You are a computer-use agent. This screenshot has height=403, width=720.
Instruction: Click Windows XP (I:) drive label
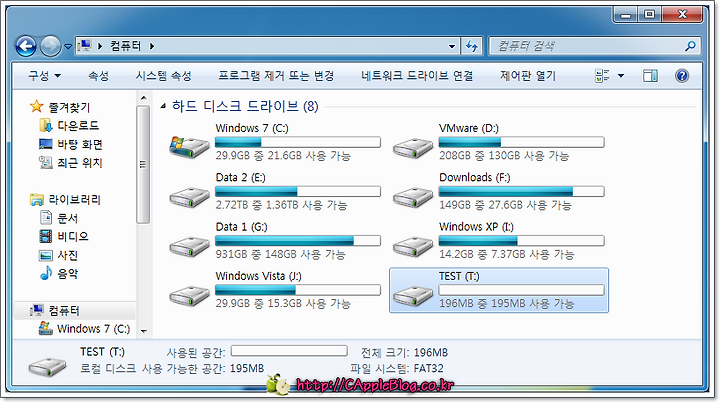tap(476, 227)
